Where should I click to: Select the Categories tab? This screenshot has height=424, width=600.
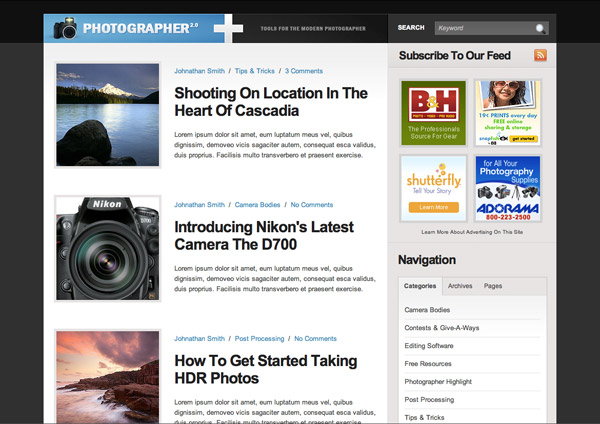(420, 286)
